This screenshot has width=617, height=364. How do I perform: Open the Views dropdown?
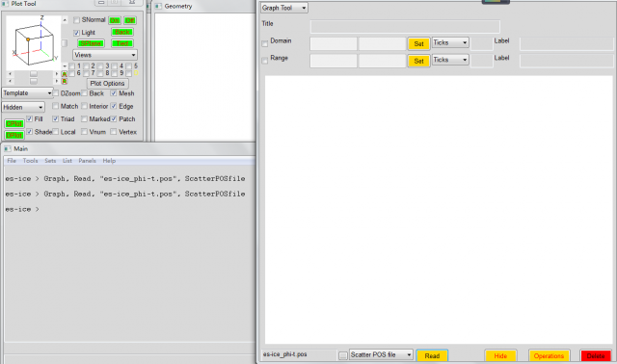(105, 55)
